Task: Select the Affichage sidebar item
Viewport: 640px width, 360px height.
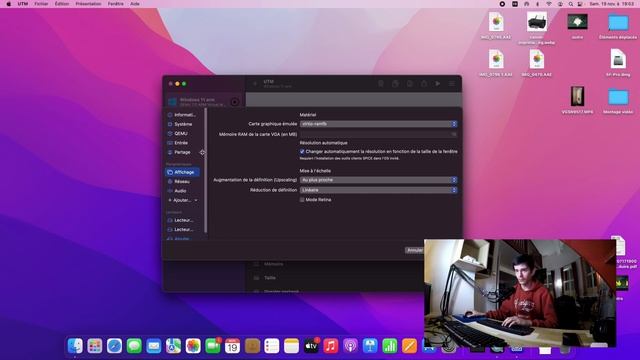Action: pyautogui.click(x=182, y=172)
